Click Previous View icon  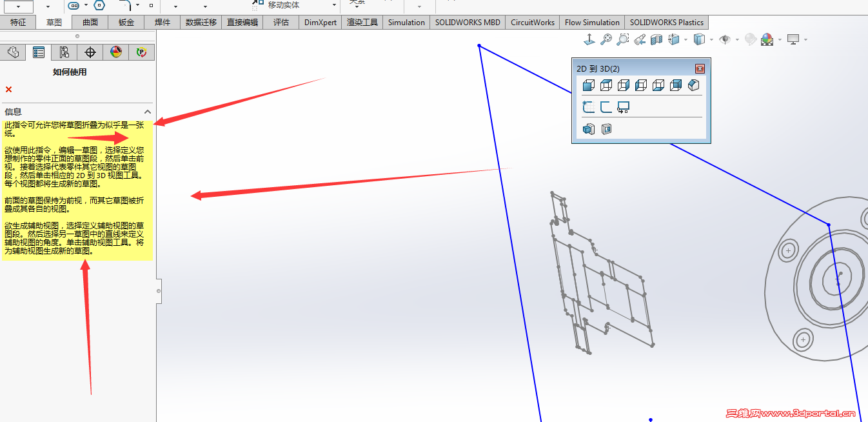point(640,39)
